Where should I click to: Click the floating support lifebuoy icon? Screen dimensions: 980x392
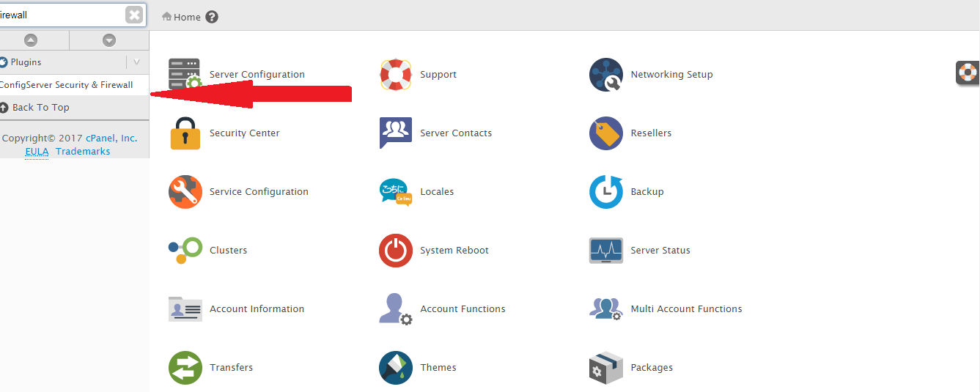[x=968, y=73]
